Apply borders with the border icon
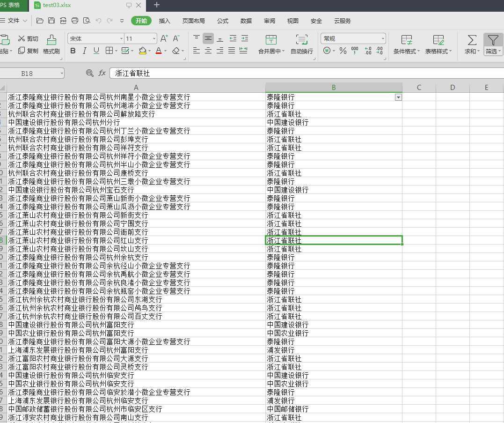Image resolution: width=504 pixels, height=423 pixels. click(x=110, y=51)
